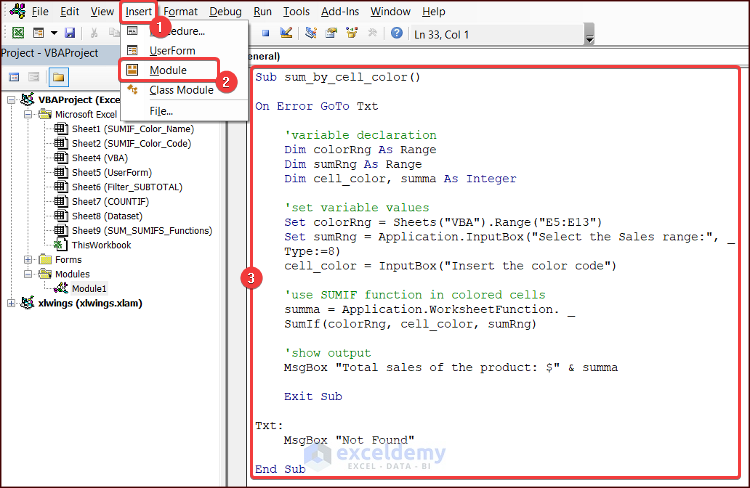Expand the Forms folder
The height and width of the screenshot is (488, 750).
point(28,259)
